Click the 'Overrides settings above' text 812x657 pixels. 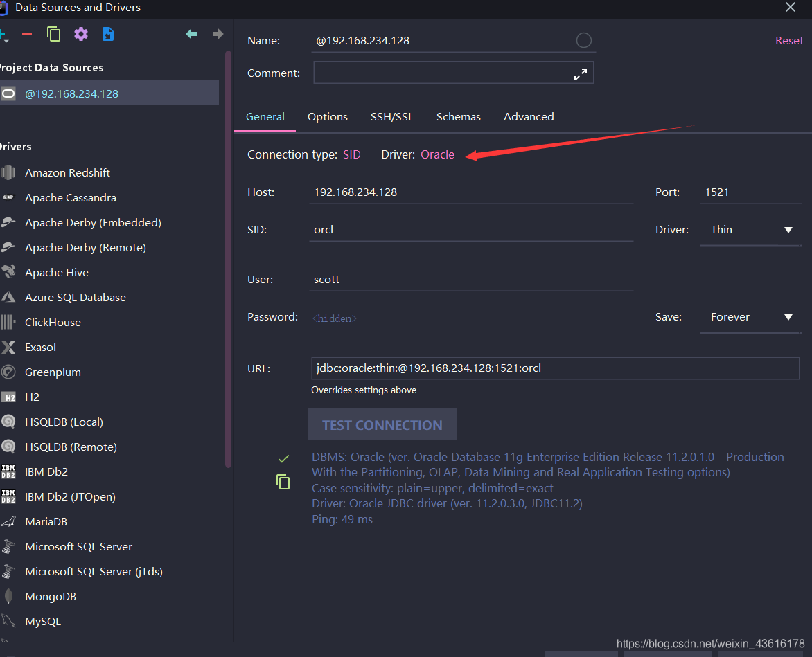point(364,390)
